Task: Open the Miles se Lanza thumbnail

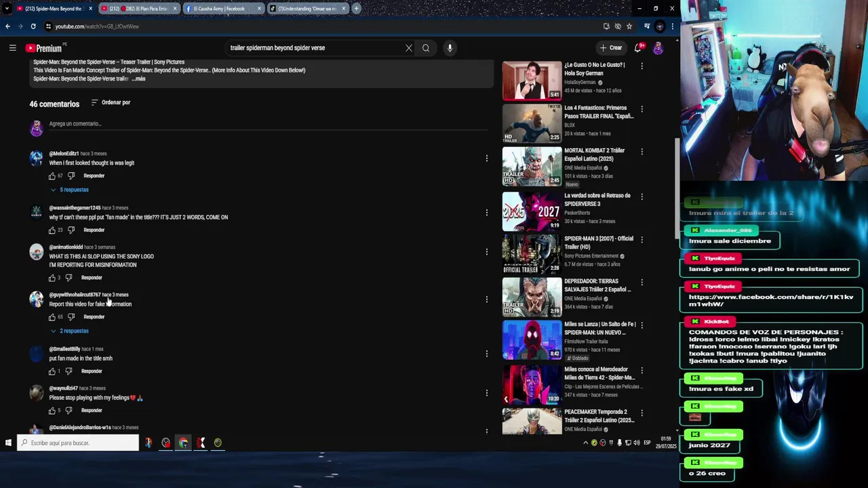Action: 532,340
